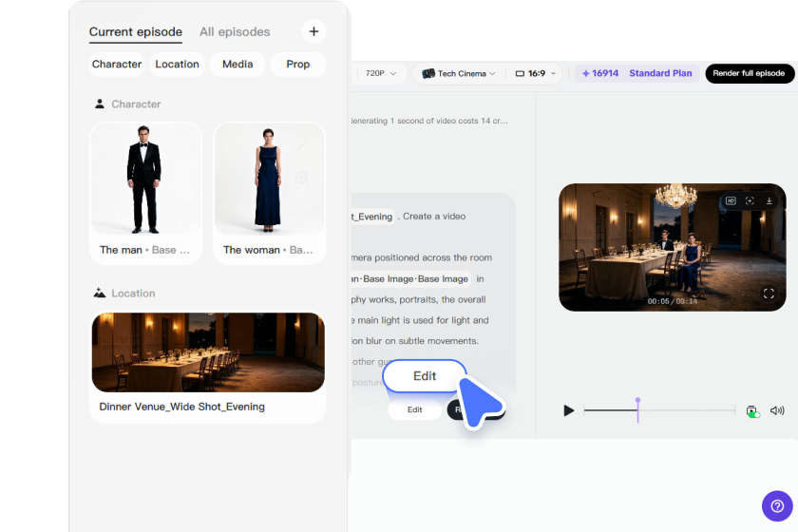798x532 pixels.
Task: Filter assets by Prop
Action: 297,65
